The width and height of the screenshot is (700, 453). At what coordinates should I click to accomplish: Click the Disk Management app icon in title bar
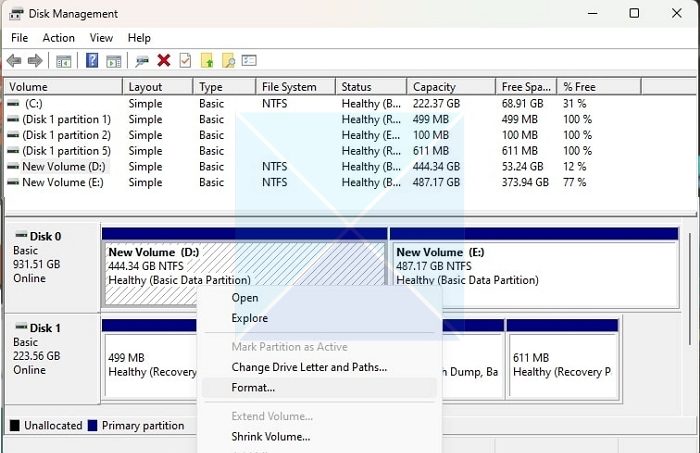[x=16, y=14]
